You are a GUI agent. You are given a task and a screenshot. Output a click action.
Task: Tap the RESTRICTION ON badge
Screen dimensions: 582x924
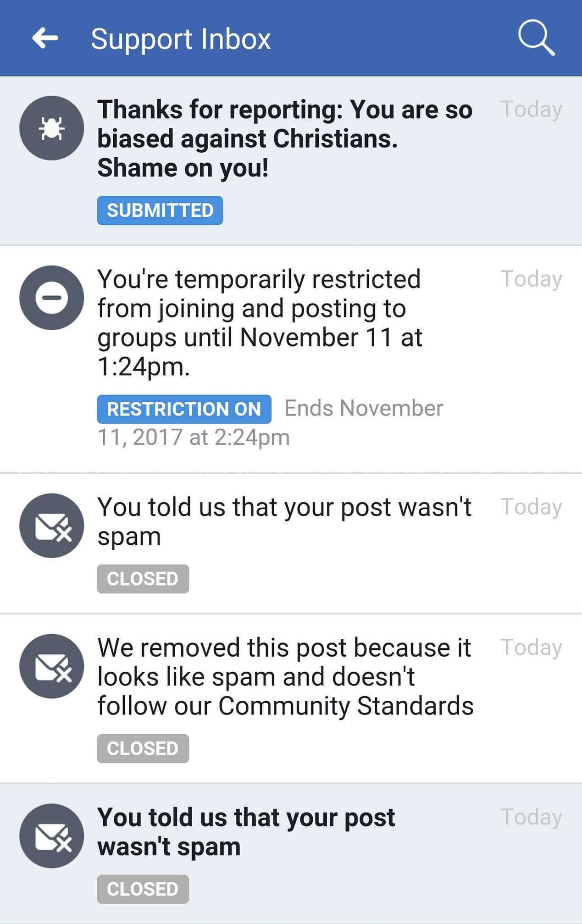[x=183, y=409]
